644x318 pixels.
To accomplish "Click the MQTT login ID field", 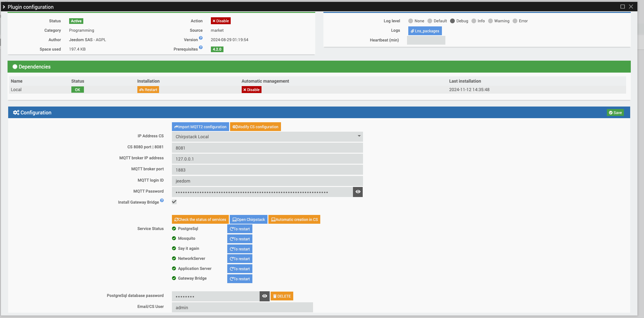I will [x=267, y=181].
